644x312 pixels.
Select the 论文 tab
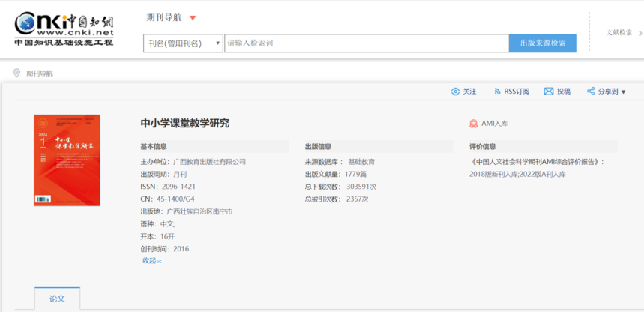tap(58, 298)
